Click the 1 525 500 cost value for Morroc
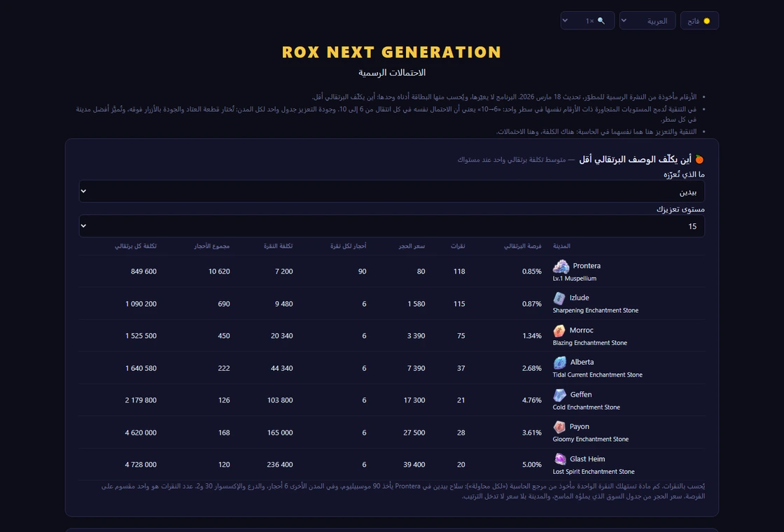This screenshot has width=784, height=532. point(141,336)
